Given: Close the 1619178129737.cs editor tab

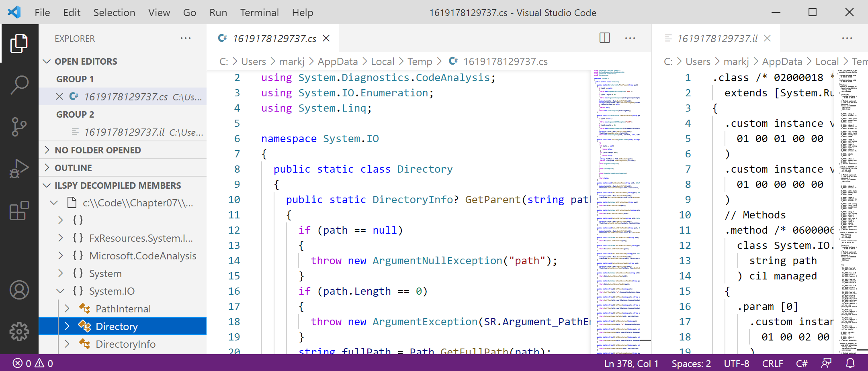Looking at the screenshot, I should click(326, 38).
